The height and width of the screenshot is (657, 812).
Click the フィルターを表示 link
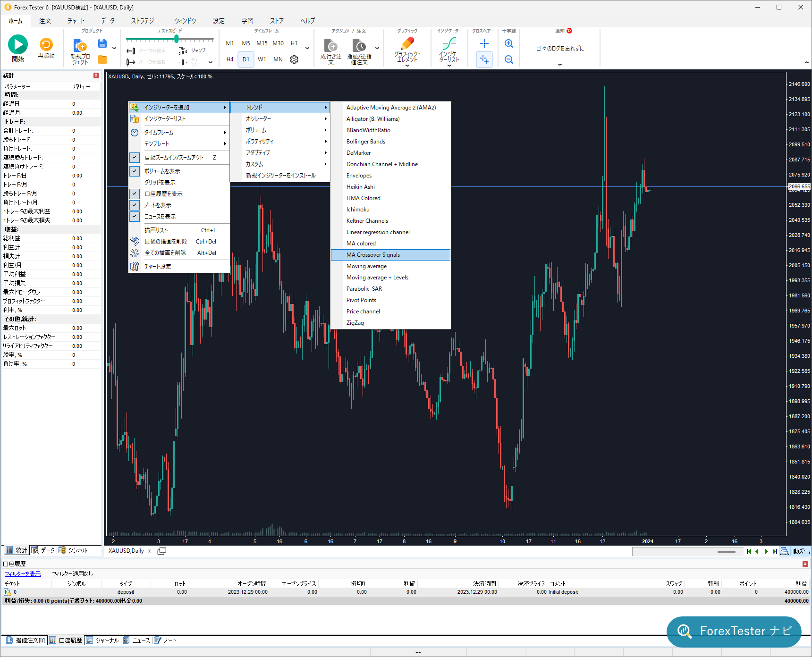click(x=23, y=574)
